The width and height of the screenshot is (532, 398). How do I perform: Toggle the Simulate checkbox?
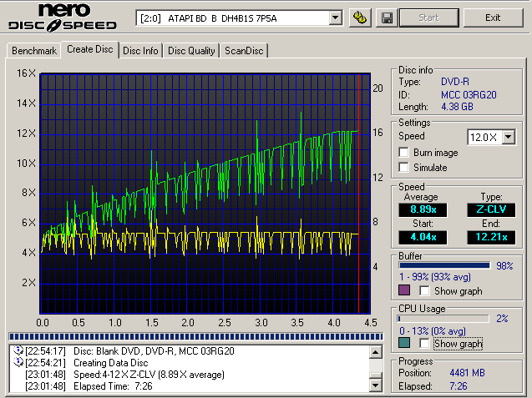pyautogui.click(x=403, y=167)
